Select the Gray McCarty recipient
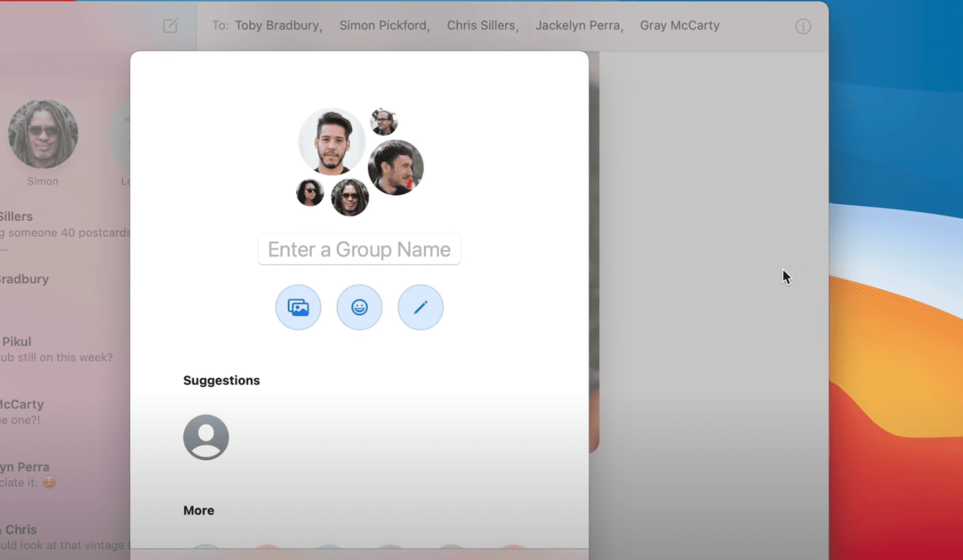 pos(680,26)
